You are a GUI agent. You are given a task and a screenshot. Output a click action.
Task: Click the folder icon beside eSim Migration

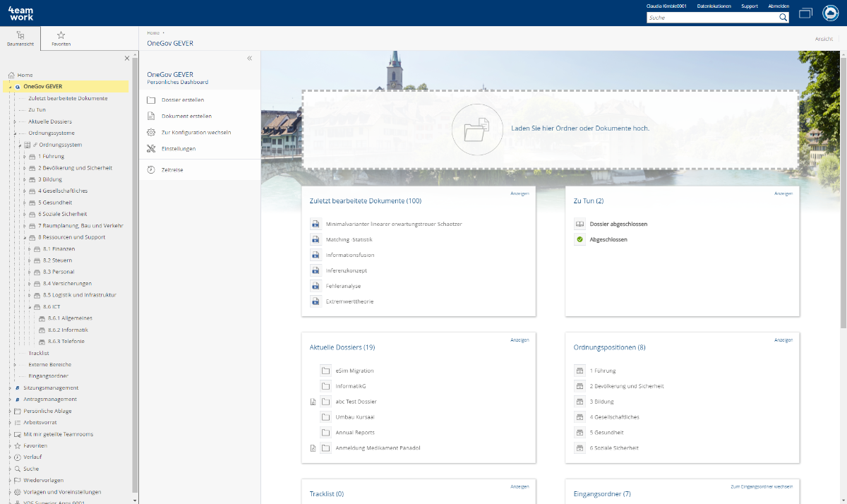coord(325,371)
